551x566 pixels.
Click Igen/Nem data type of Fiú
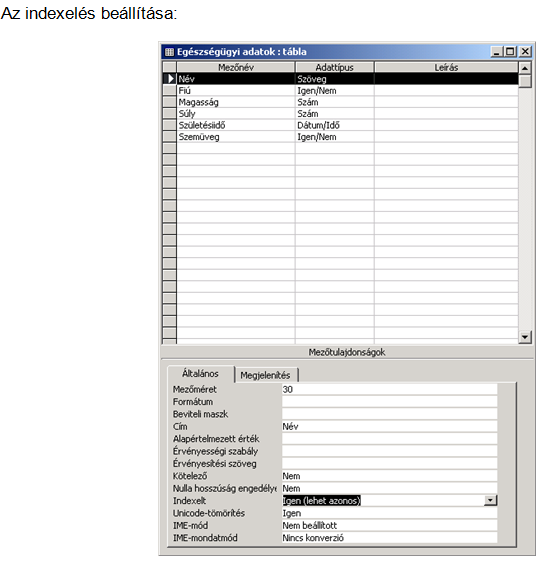[335, 90]
